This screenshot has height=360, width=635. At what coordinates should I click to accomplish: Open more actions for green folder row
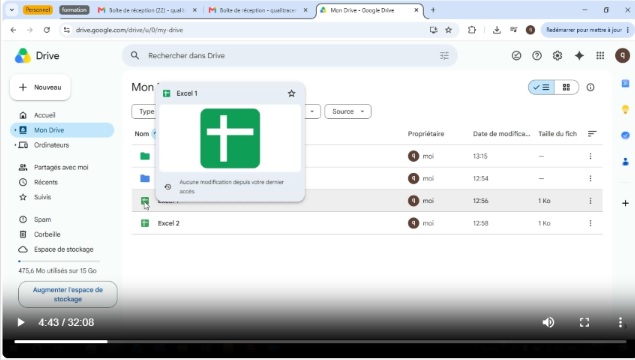pos(590,156)
